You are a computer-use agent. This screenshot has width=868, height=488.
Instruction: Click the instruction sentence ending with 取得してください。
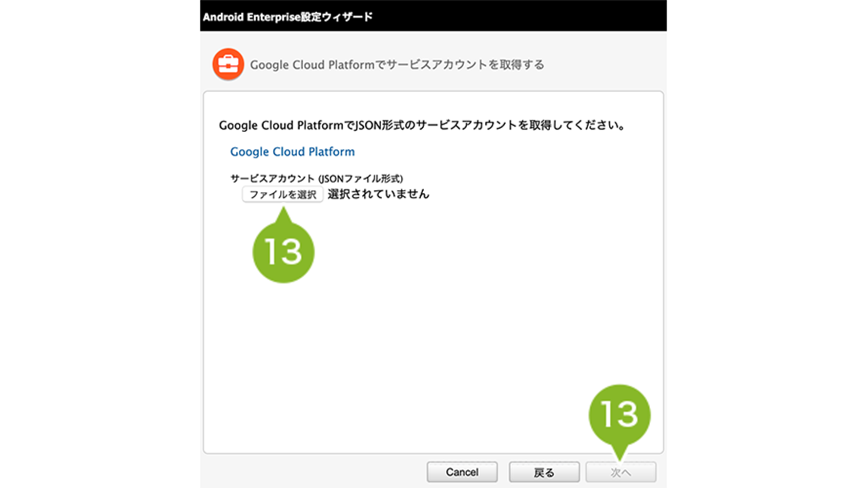422,125
